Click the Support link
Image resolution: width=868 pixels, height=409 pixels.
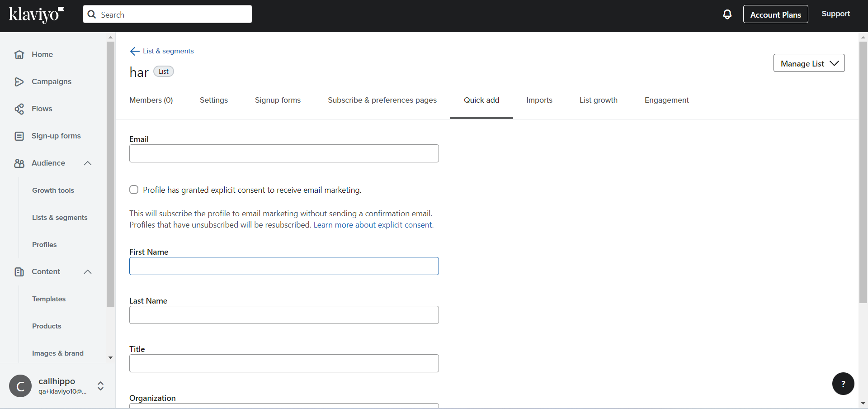point(836,14)
